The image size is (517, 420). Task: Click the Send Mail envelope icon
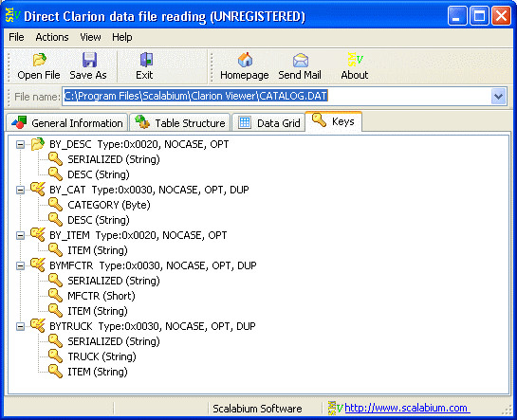(301, 61)
